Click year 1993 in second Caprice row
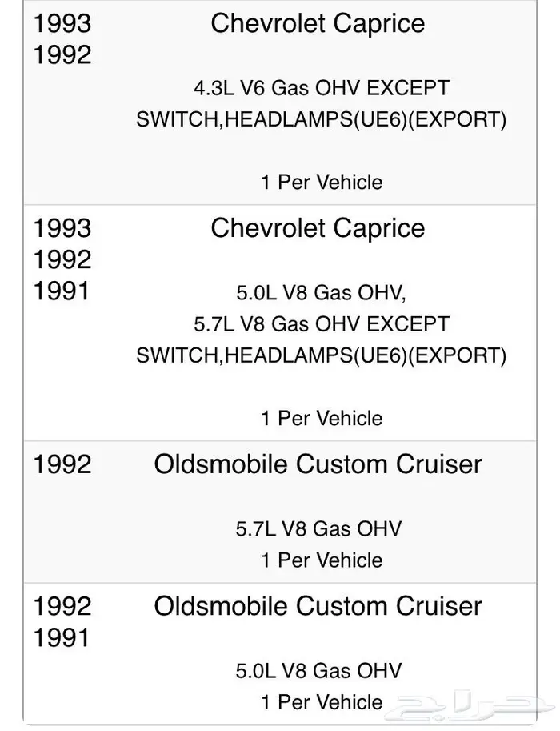 [62, 228]
